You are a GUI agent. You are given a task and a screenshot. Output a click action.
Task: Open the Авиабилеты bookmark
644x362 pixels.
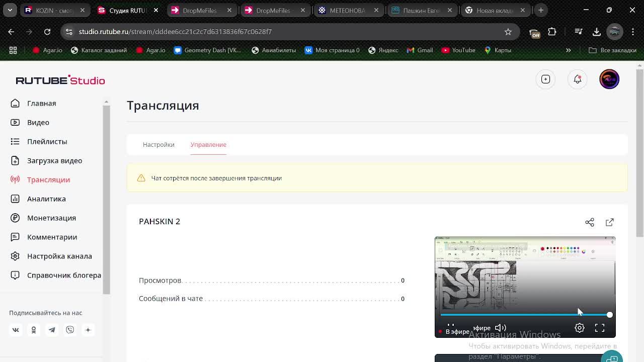pos(274,50)
